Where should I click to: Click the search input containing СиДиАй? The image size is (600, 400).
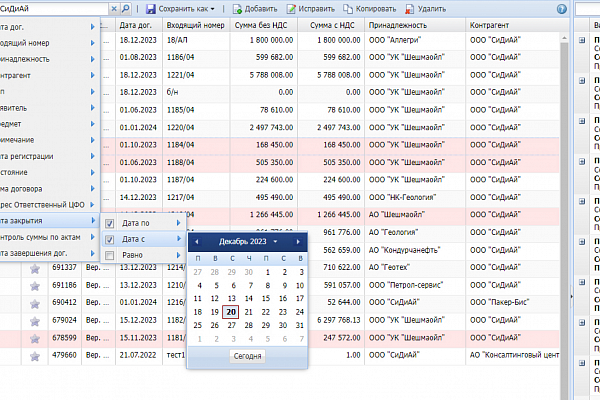point(54,9)
